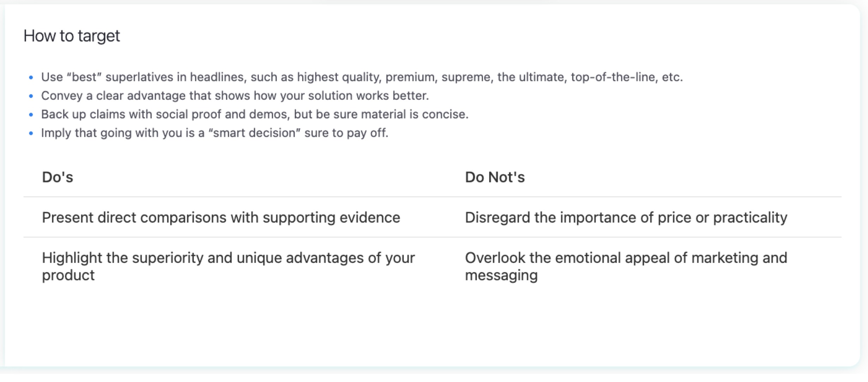This screenshot has height=382, width=868.
Task: Click the word "top-of-the-line" in the first bullet
Action: 614,77
